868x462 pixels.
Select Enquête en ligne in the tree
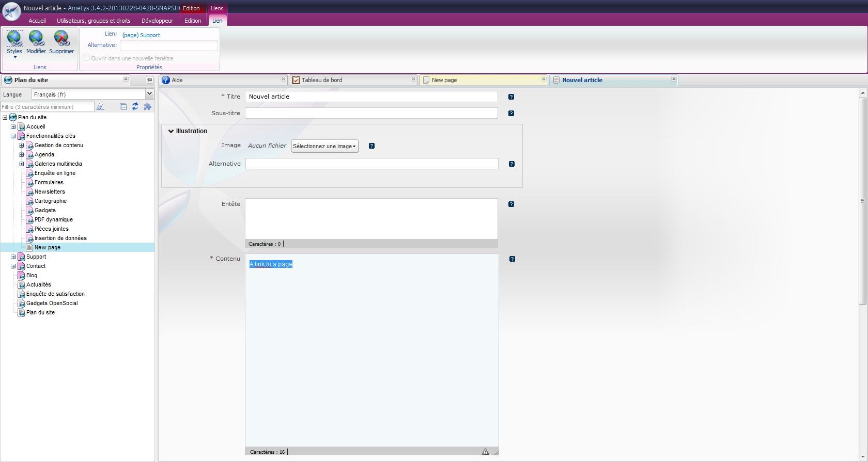pos(55,173)
